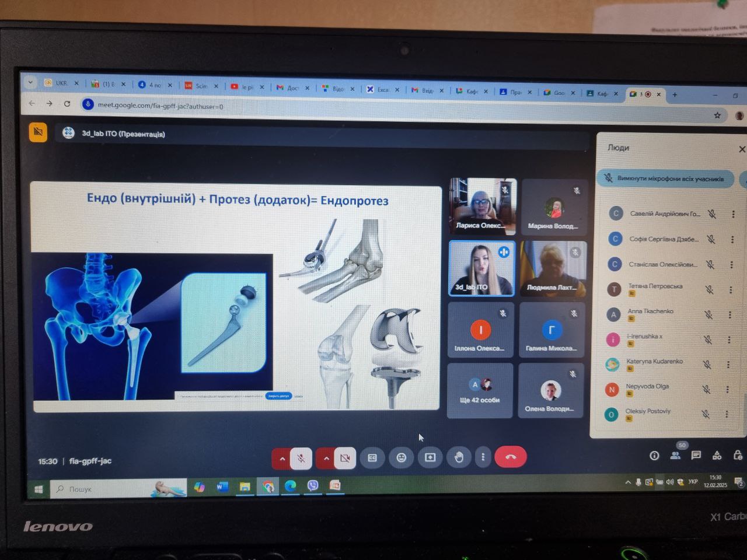Open the Ще 42 особи tile
This screenshot has height=560, width=747.
(480, 390)
